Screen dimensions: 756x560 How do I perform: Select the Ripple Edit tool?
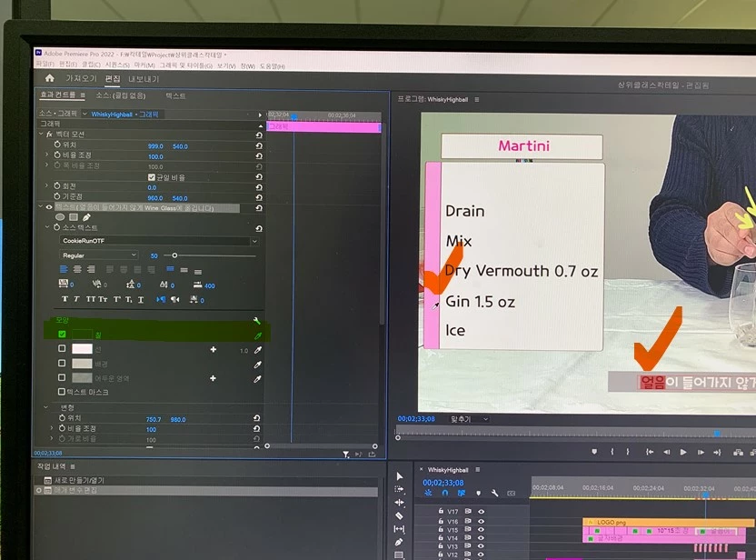click(399, 502)
